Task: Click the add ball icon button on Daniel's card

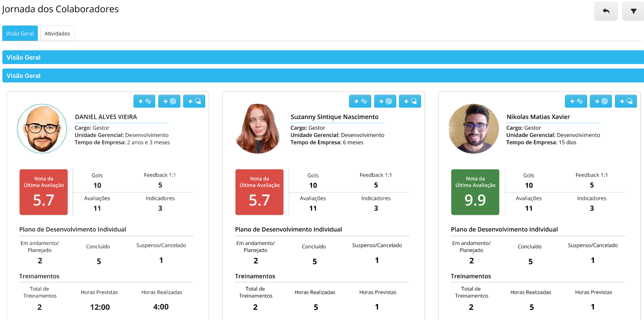Action: pos(169,101)
